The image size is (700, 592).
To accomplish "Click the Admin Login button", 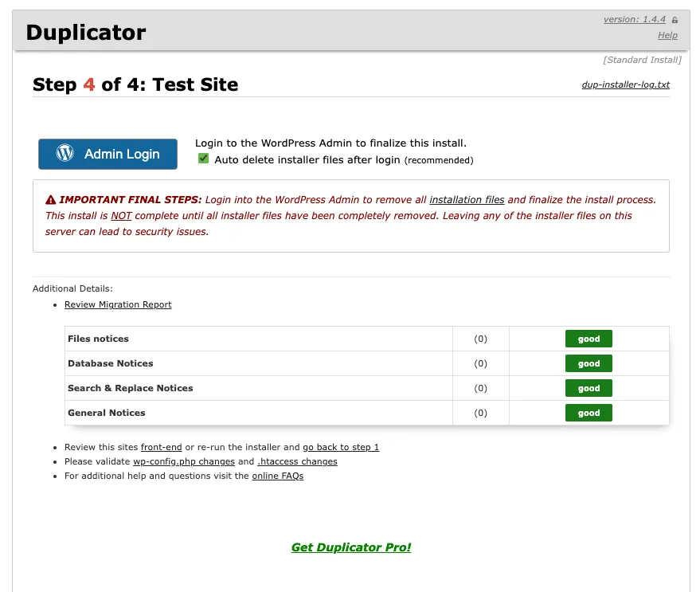I will point(108,154).
